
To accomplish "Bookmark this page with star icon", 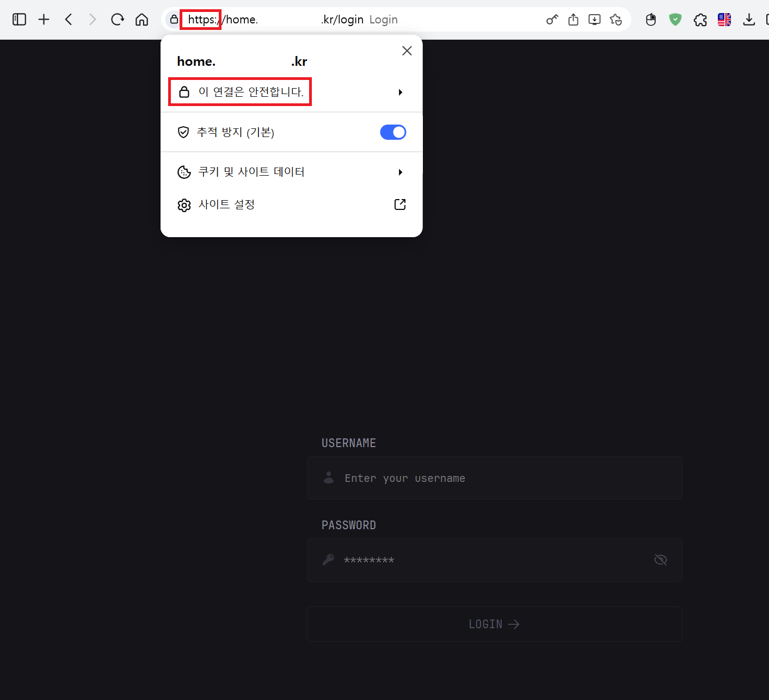I will pyautogui.click(x=616, y=20).
